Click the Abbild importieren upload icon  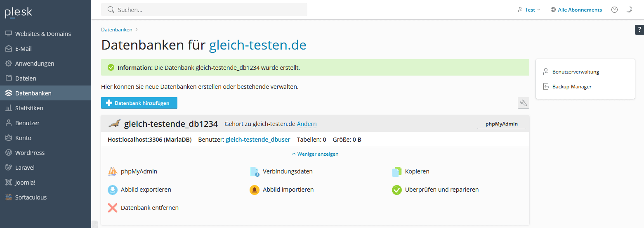(x=255, y=190)
